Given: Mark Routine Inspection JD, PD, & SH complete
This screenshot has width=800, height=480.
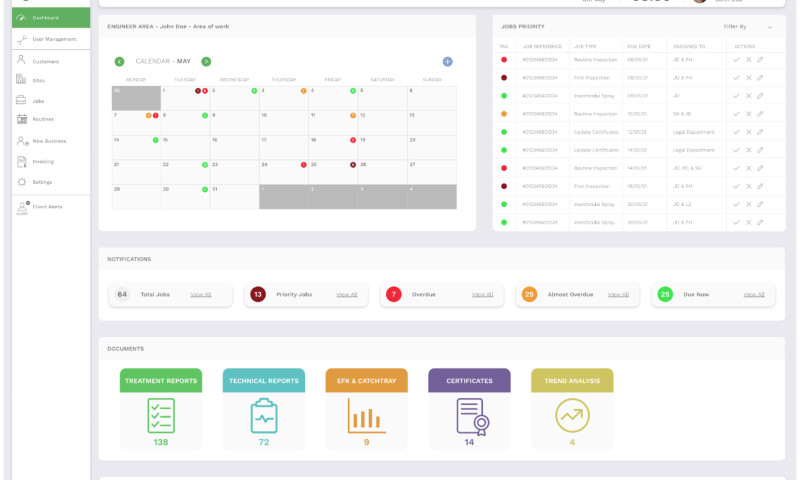Looking at the screenshot, I should pos(736,168).
